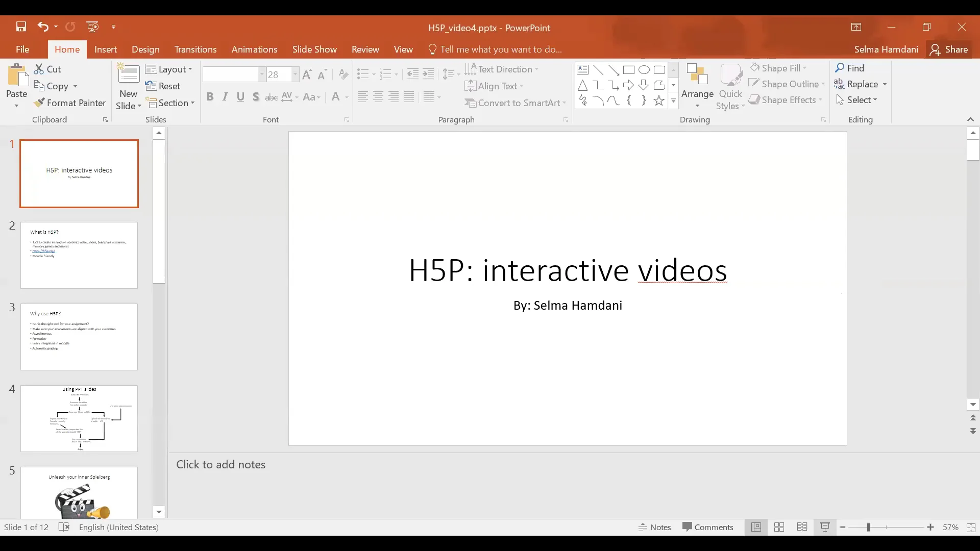This screenshot has height=551, width=980.
Task: Click the Find button
Action: (x=850, y=68)
